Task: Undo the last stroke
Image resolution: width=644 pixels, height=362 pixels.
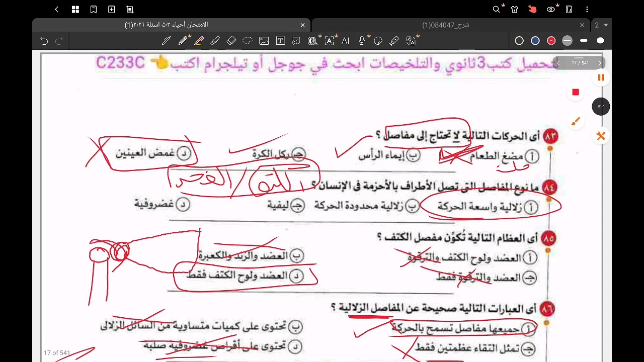Action: tap(44, 41)
